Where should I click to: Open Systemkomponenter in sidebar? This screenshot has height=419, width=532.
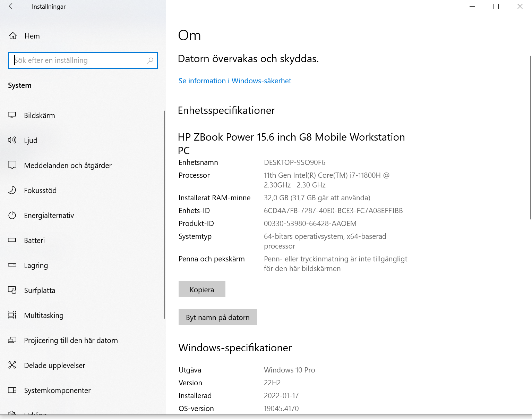click(x=57, y=391)
